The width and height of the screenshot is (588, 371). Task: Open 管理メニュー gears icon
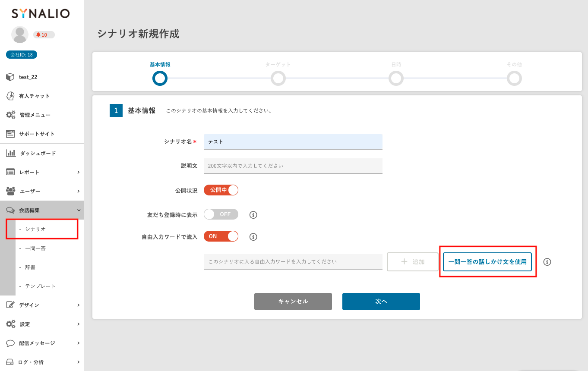point(10,115)
